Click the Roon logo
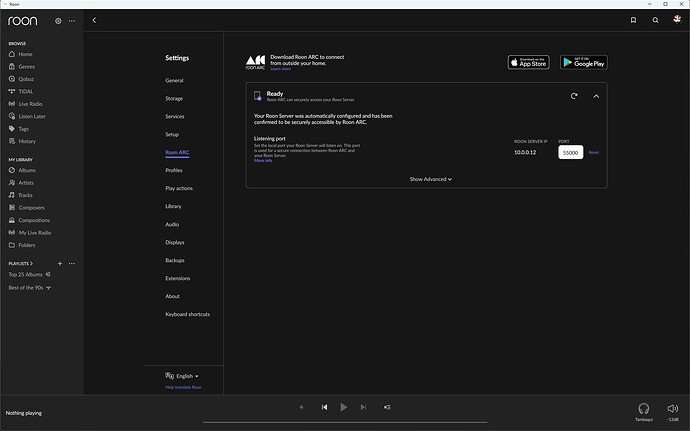This screenshot has height=431, width=690. [23, 21]
